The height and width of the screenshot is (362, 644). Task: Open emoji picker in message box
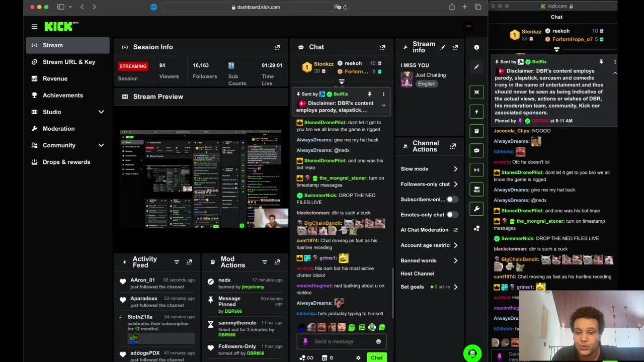point(378,341)
